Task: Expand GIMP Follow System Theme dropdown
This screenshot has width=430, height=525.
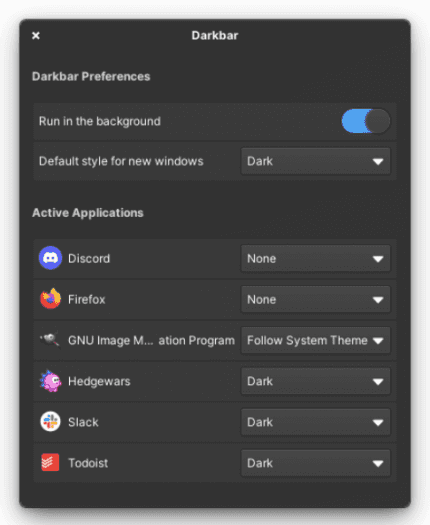Action: pos(315,340)
